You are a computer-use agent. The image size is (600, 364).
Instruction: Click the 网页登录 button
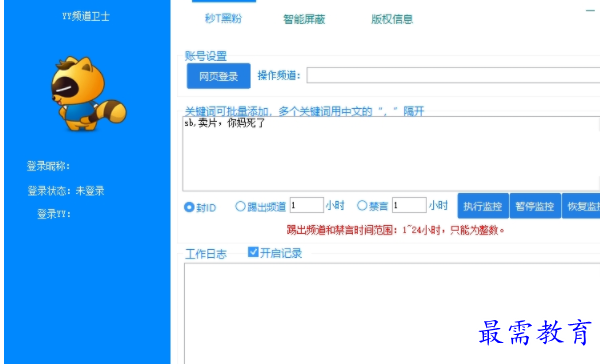point(218,76)
